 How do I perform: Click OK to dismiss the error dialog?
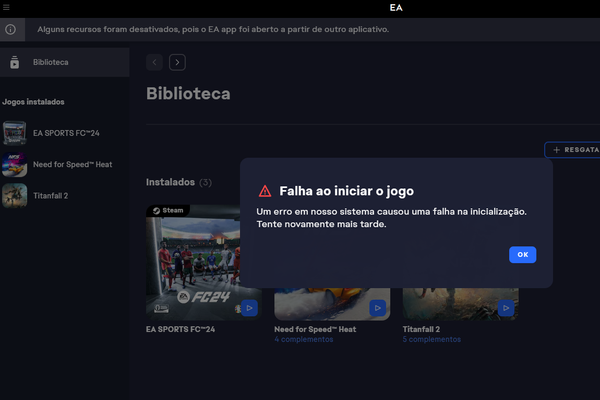[522, 255]
